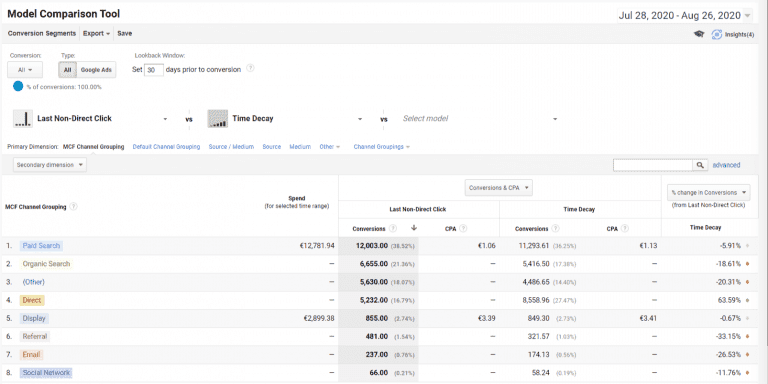Click Conversions header under Last Non-Direct Click
This screenshot has width=768, height=384.
pyautogui.click(x=369, y=229)
